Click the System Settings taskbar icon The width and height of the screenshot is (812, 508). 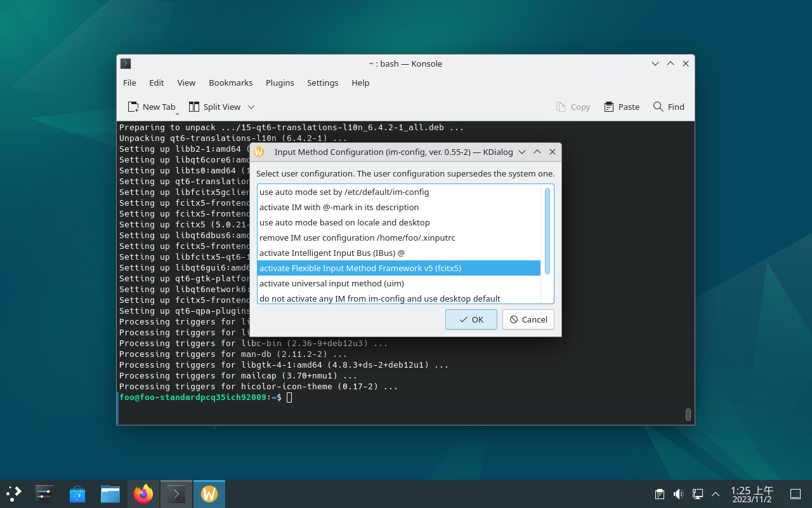[x=44, y=493]
